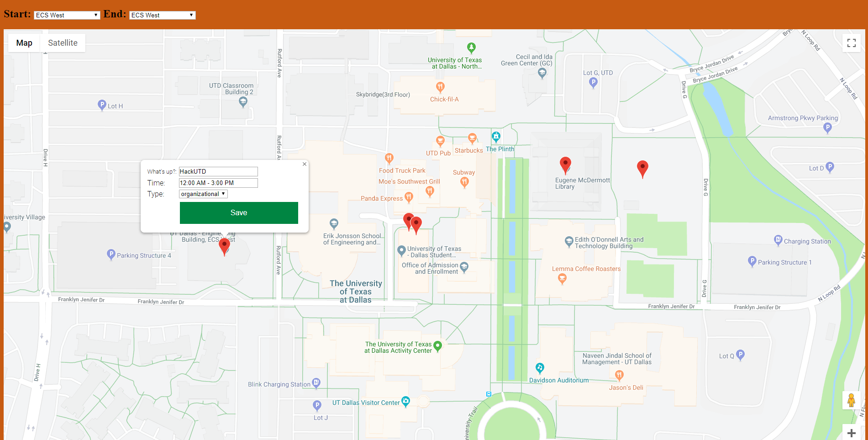Viewport: 868px width, 440px height.
Task: Click the Charging Station icon near Parking Structure 1
Action: 778,240
